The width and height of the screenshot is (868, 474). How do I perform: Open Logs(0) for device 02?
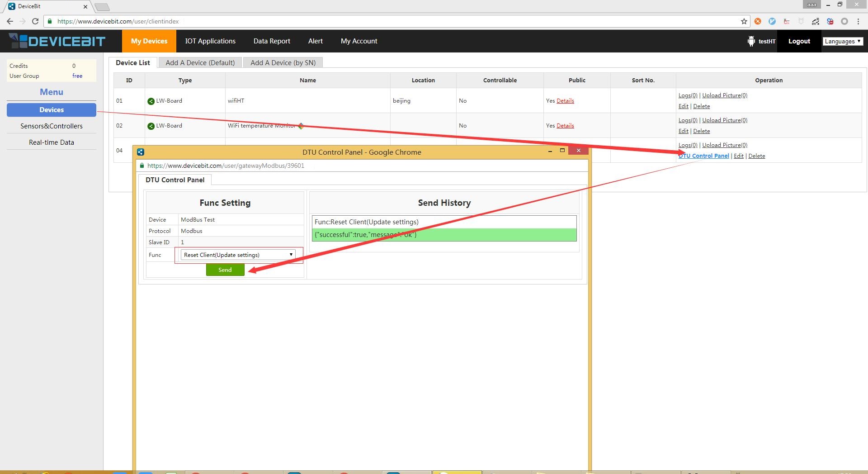(x=688, y=120)
